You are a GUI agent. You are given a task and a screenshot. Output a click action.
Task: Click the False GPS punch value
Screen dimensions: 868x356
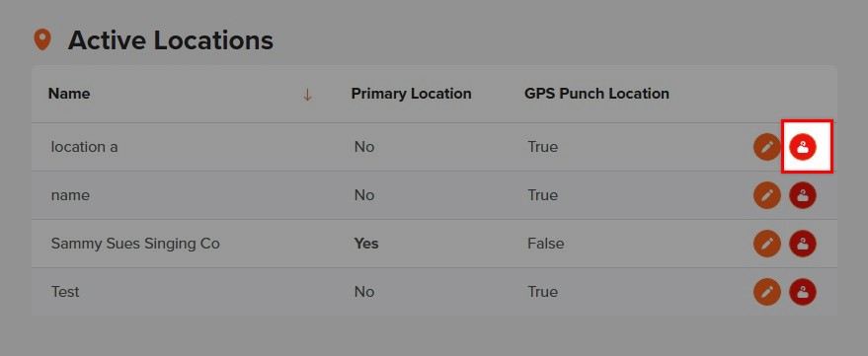(x=546, y=244)
